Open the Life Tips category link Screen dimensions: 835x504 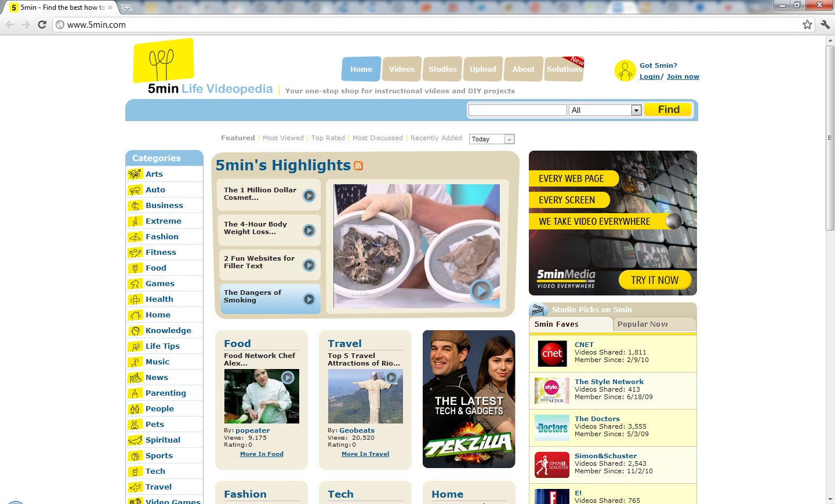click(x=162, y=346)
